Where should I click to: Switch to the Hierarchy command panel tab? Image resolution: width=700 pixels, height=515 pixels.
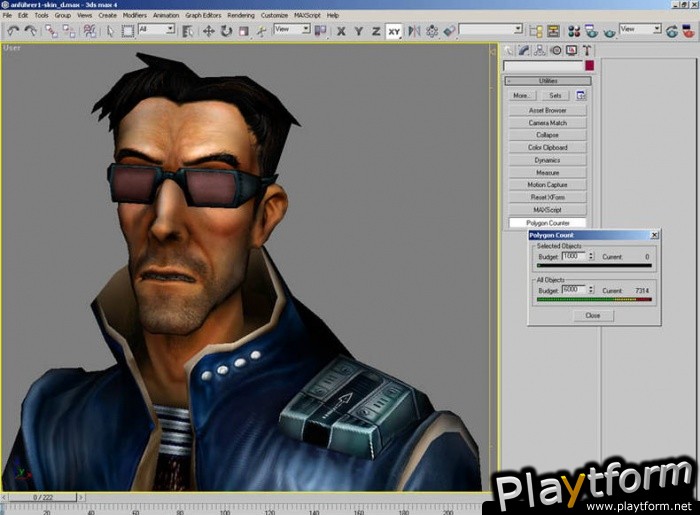540,50
